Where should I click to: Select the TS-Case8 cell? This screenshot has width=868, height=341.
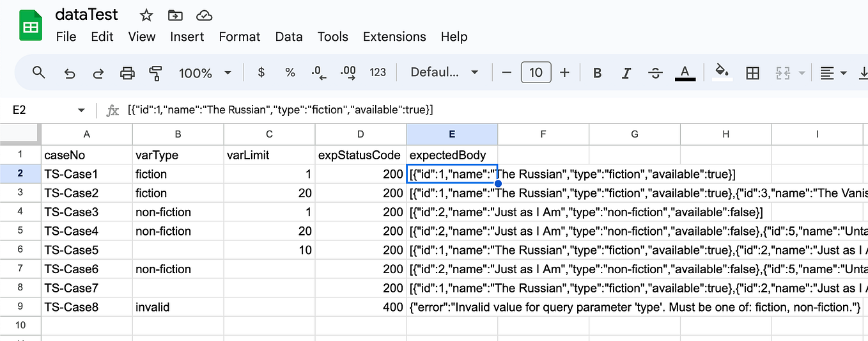(87, 307)
